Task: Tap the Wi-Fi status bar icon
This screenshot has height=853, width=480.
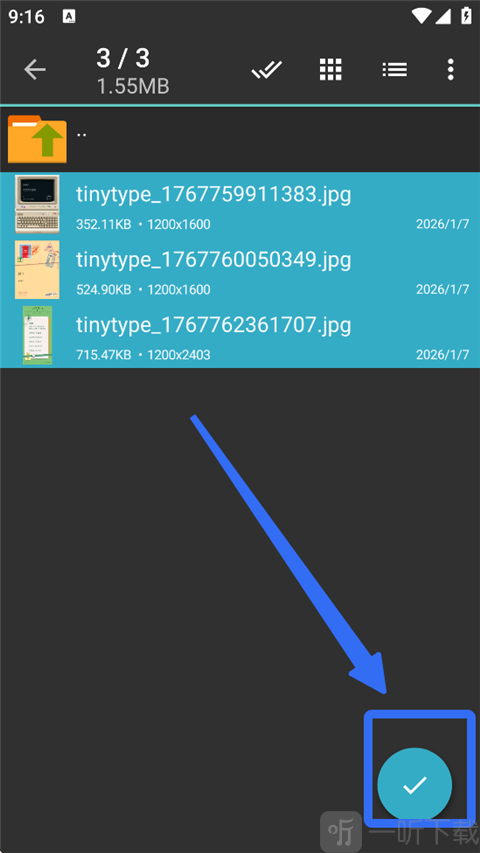Action: click(x=421, y=16)
